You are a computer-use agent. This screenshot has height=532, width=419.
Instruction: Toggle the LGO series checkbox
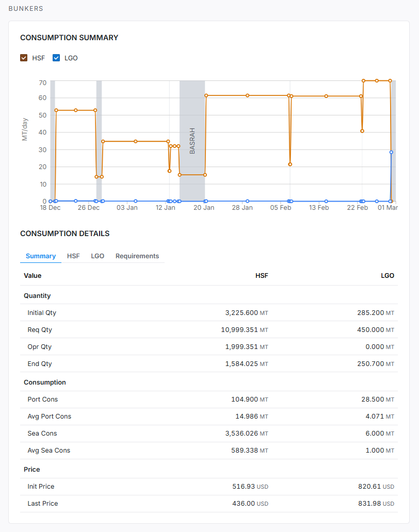coord(57,58)
